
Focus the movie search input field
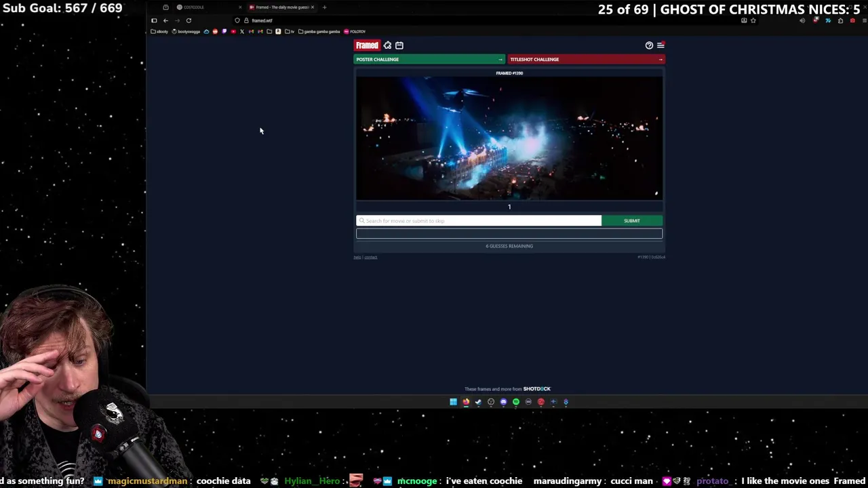[x=479, y=220]
